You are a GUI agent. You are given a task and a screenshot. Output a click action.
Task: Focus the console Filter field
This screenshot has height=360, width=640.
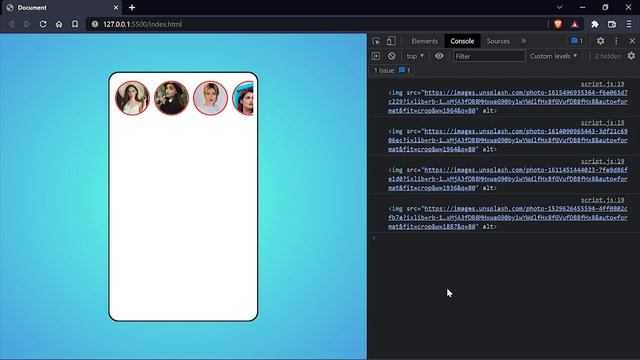(x=489, y=56)
